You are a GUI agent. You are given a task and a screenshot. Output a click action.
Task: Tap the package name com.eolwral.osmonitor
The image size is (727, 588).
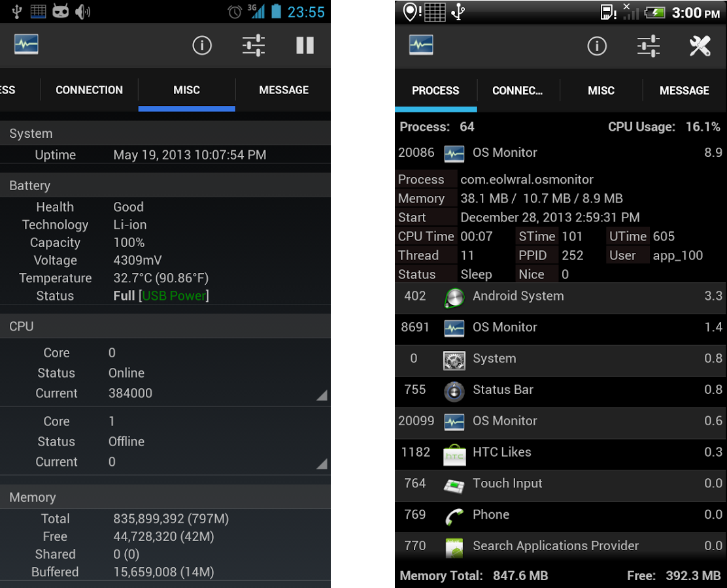coord(527,180)
